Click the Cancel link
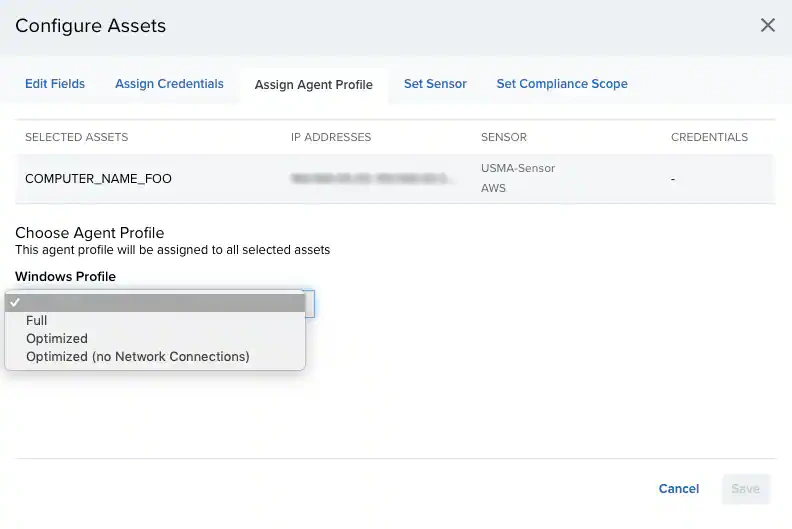792x529 pixels. point(679,489)
